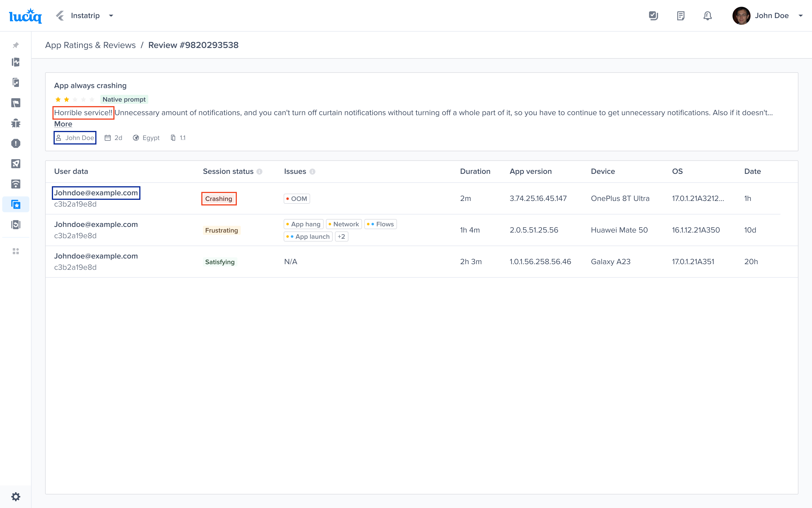Click the Frustrating status badge
The width and height of the screenshot is (812, 508).
221,230
